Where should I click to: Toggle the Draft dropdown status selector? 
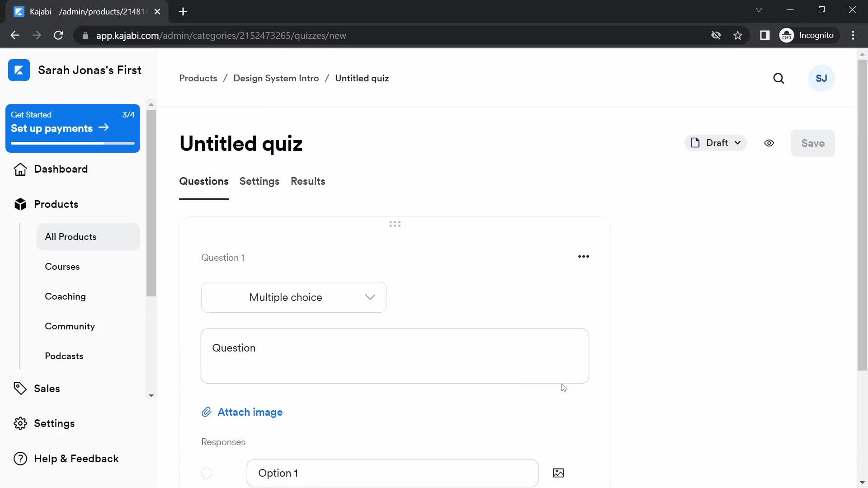715,143
